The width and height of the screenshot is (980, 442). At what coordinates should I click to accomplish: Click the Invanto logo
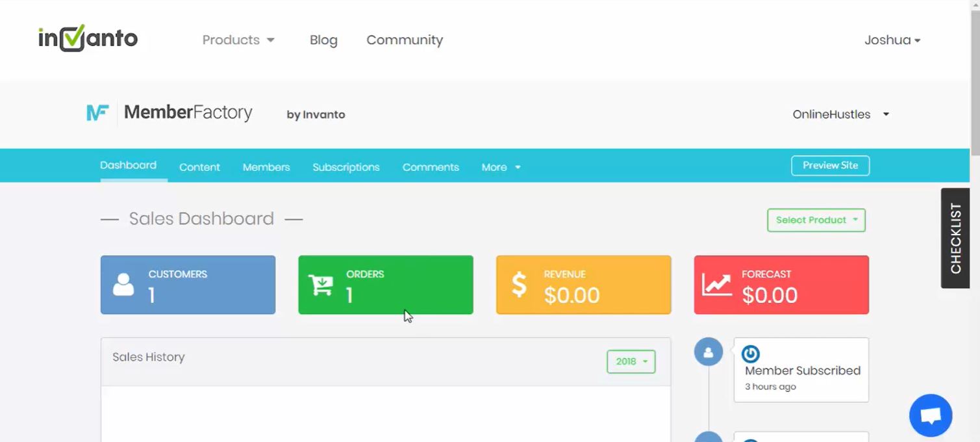pyautogui.click(x=88, y=38)
